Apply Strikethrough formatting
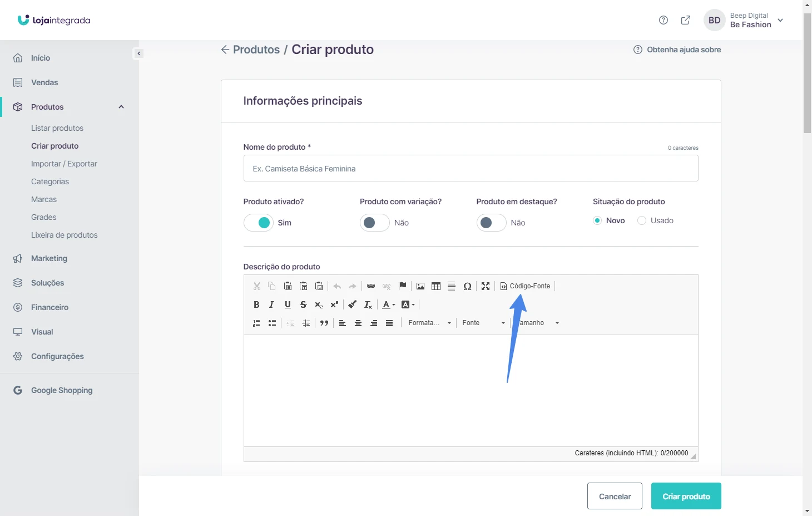Image resolution: width=812 pixels, height=516 pixels. [x=303, y=304]
